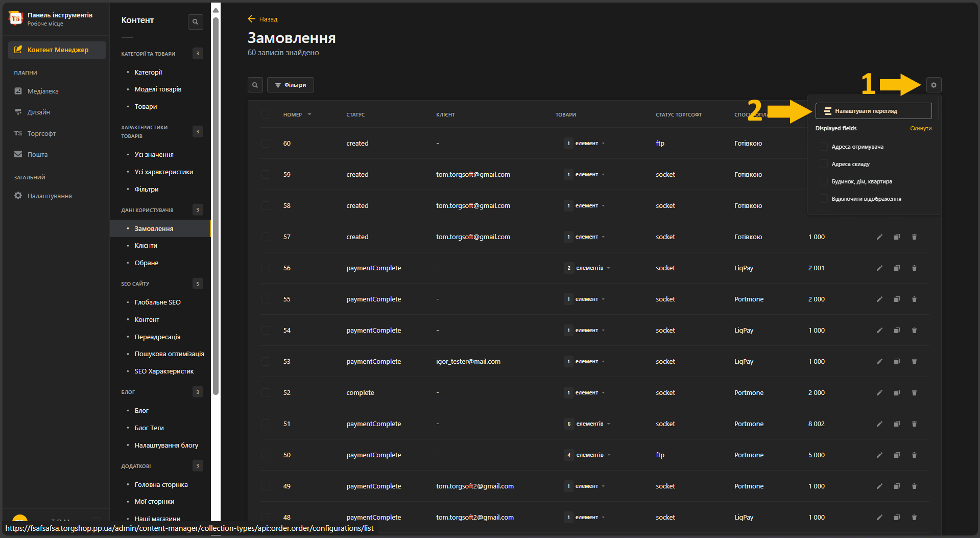The height and width of the screenshot is (538, 980).
Task: Select checkbox for order 57
Action: point(266,237)
